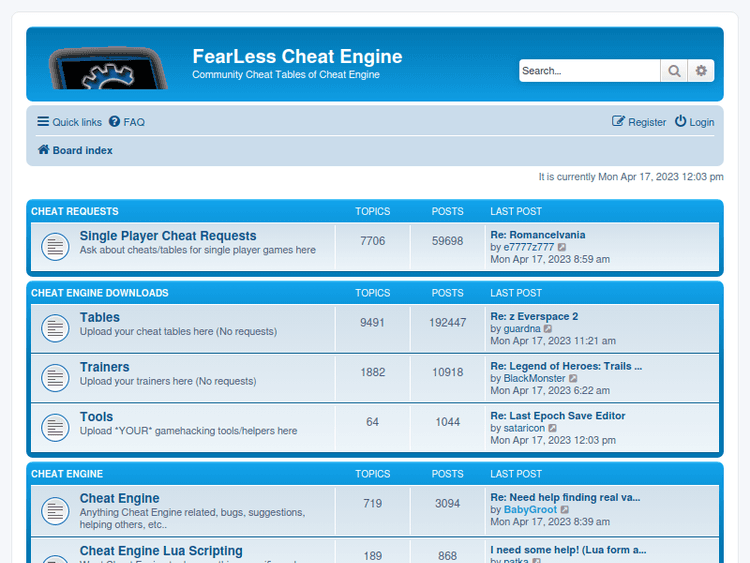This screenshot has width=750, height=563.
Task: Open advanced search gear icon
Action: (701, 71)
